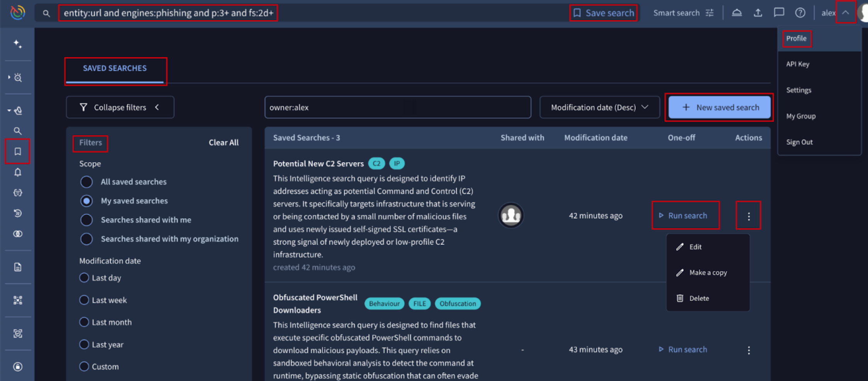Image resolution: width=868 pixels, height=381 pixels.
Task: Expand the sidebar arrow beside the bug magnifier
Action: pos(9,77)
